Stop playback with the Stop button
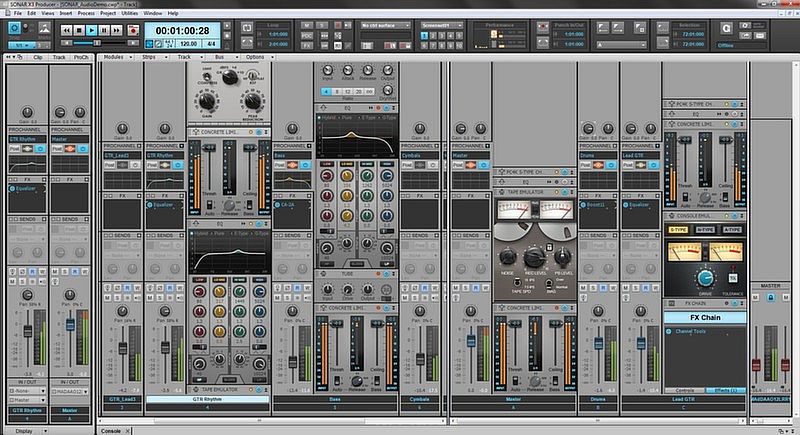 80,31
